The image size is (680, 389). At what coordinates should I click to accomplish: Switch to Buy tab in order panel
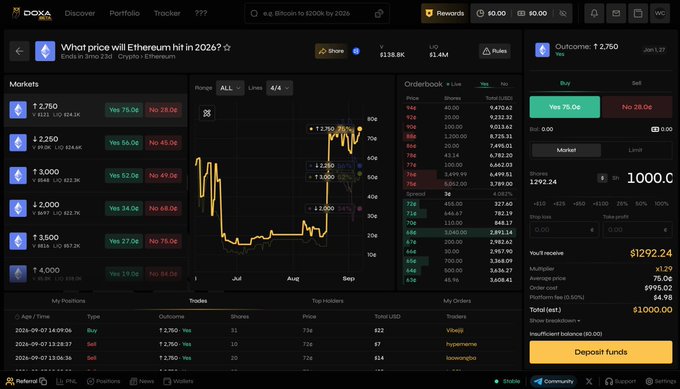pos(565,83)
